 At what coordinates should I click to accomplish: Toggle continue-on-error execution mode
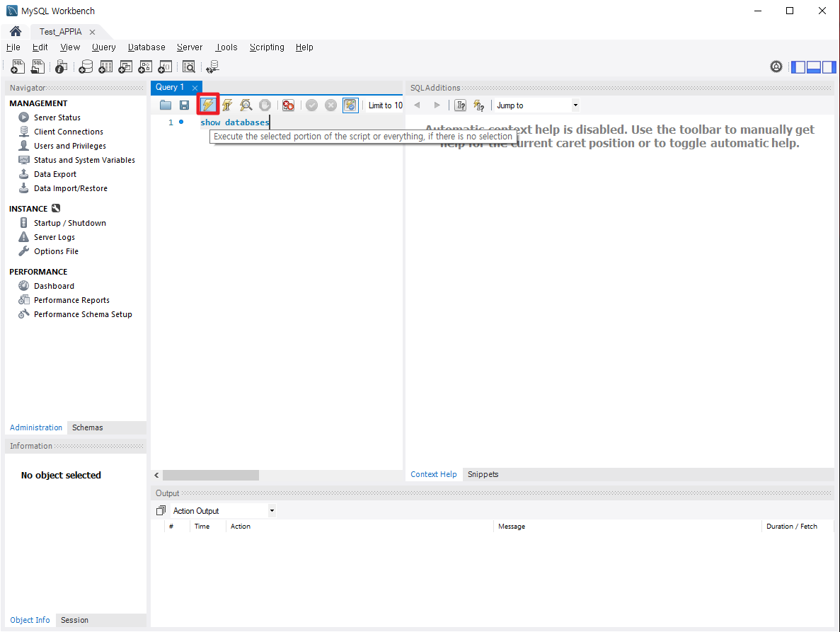pyautogui.click(x=288, y=105)
